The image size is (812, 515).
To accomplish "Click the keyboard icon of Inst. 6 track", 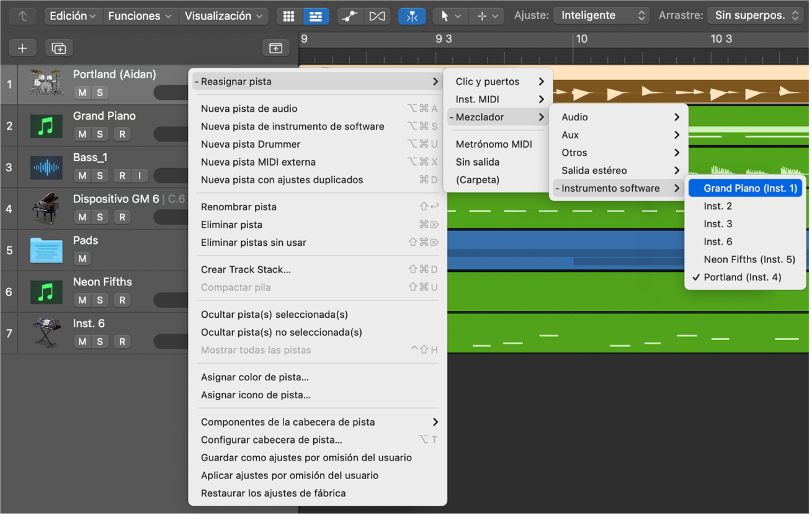I will coord(47,333).
